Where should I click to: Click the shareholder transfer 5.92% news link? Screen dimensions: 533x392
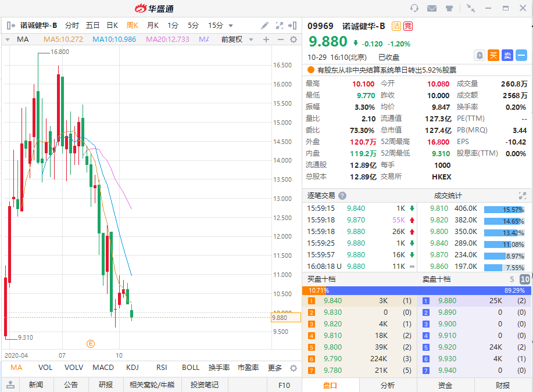coord(387,70)
